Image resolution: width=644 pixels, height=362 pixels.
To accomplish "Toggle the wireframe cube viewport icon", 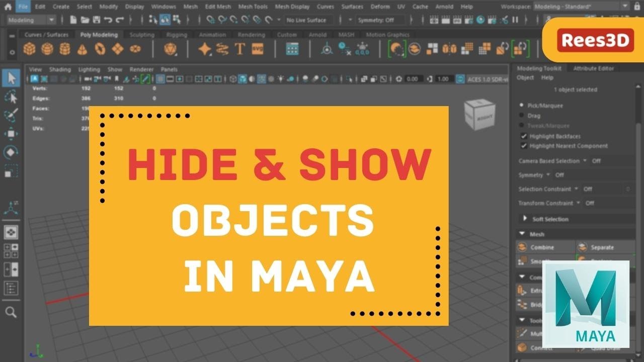I will click(233, 79).
